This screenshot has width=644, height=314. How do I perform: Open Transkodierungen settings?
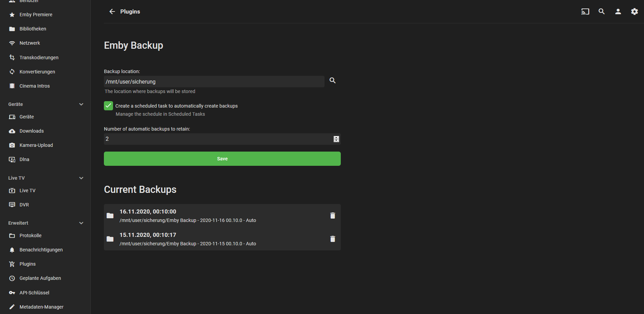[x=39, y=58]
